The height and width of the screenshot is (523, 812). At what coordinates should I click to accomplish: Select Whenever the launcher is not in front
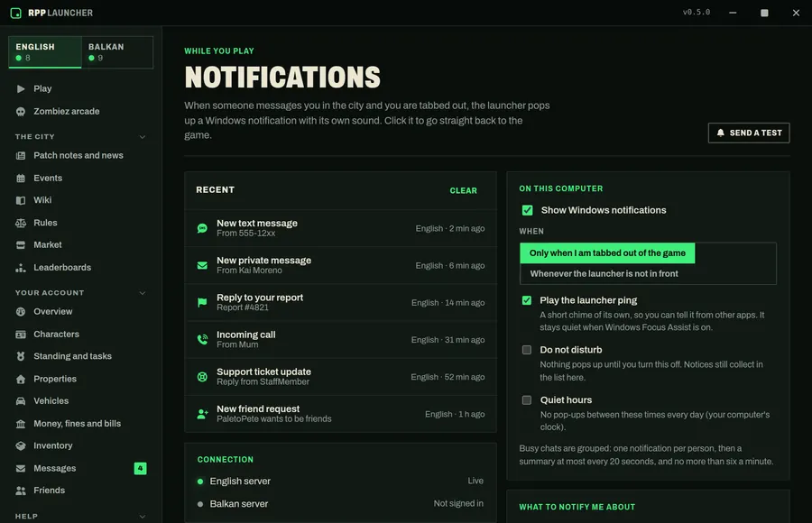(x=604, y=274)
